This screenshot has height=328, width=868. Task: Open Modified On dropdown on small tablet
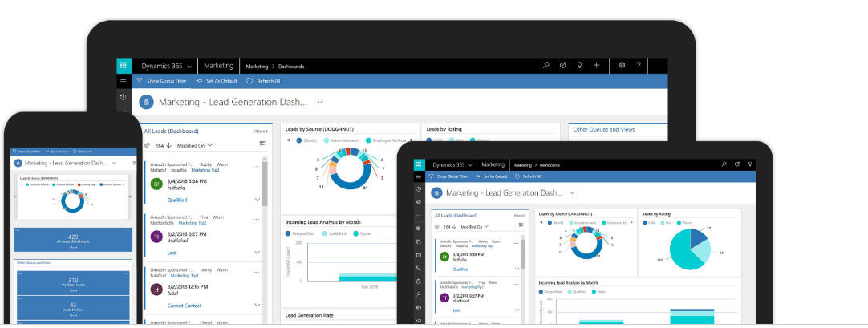(x=475, y=227)
